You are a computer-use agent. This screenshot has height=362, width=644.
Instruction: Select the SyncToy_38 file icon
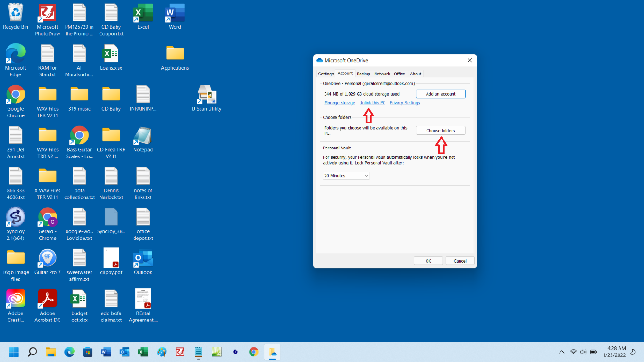pyautogui.click(x=111, y=221)
